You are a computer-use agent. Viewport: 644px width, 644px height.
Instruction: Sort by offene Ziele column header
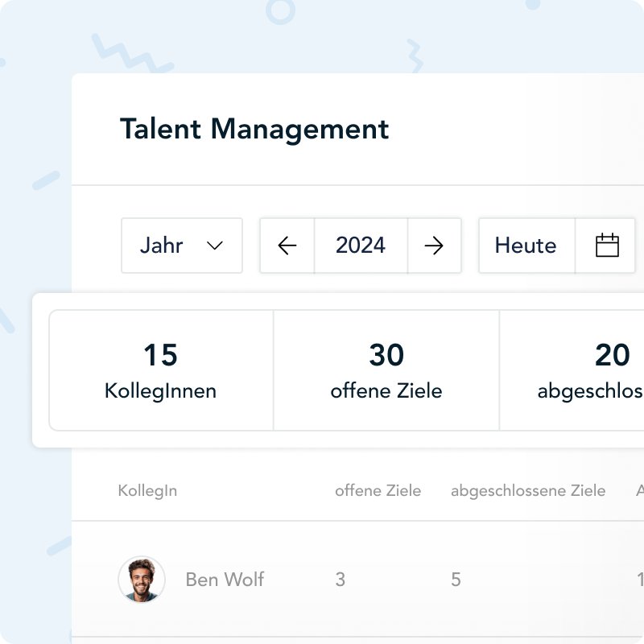(x=378, y=491)
